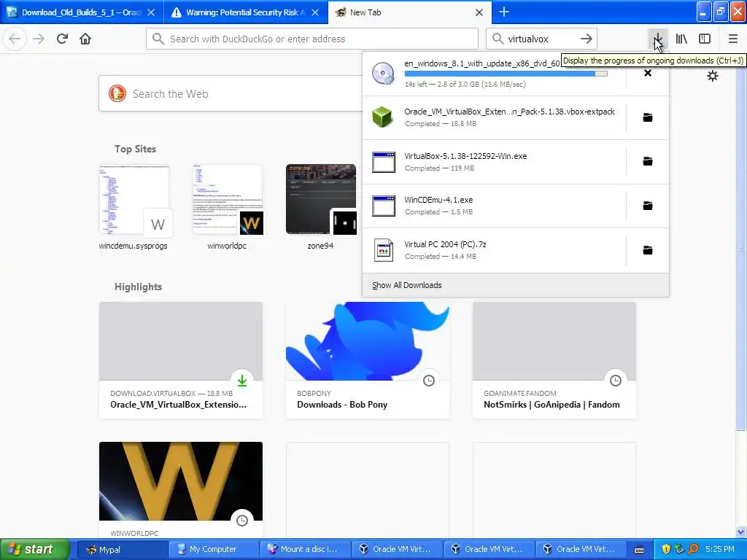This screenshot has height=560, width=747.
Task: Toggle the sidebar view button
Action: (705, 39)
